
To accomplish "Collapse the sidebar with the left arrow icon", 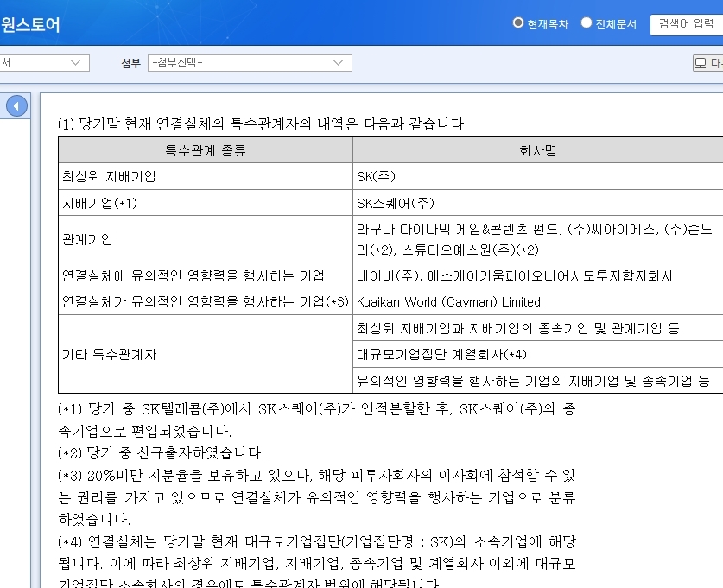I will tap(16, 106).
